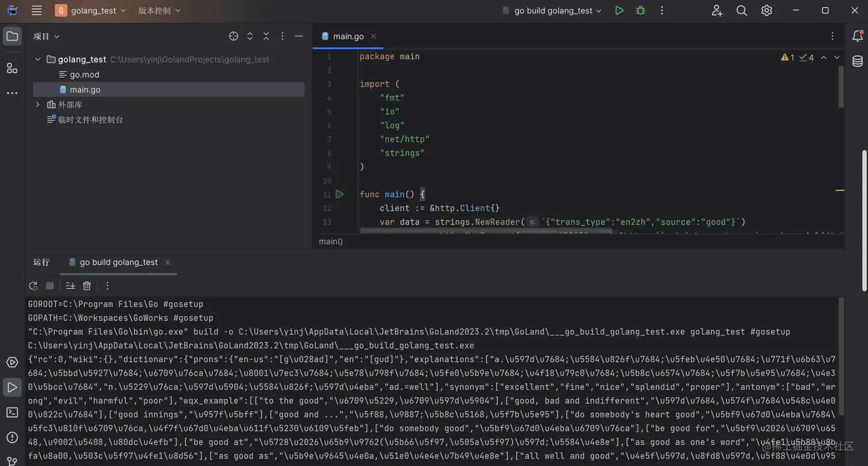Click the Debug bug icon
The image size is (868, 466).
[641, 10]
